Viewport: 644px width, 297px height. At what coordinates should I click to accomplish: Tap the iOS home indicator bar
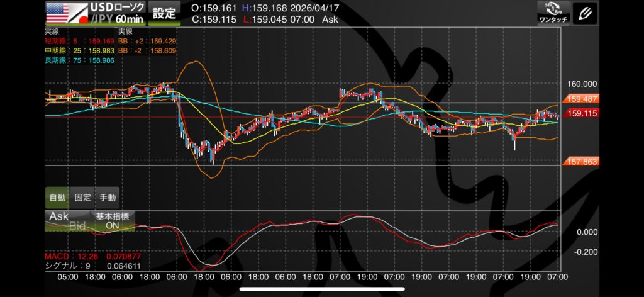[321, 289]
